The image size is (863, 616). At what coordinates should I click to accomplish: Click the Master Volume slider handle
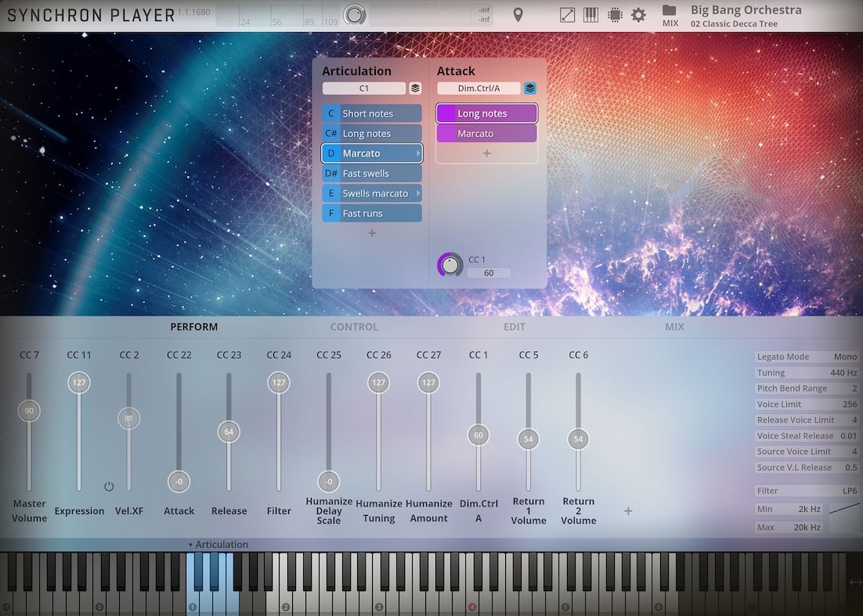(x=29, y=410)
